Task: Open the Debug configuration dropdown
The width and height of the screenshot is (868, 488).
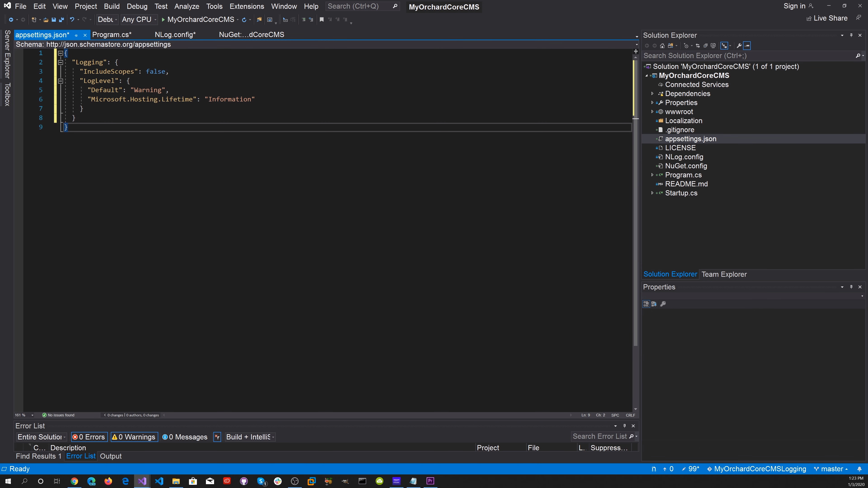Action: 107,19
